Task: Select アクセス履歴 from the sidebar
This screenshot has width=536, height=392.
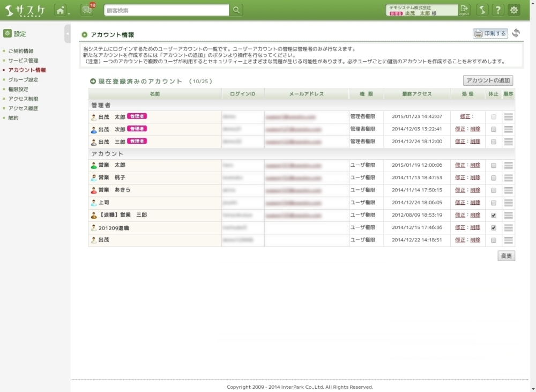Action: tap(23, 108)
